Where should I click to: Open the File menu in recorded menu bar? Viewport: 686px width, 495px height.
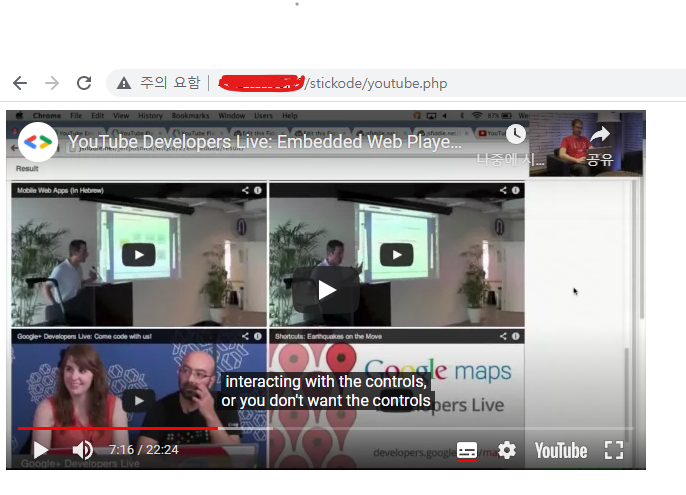(x=76, y=116)
